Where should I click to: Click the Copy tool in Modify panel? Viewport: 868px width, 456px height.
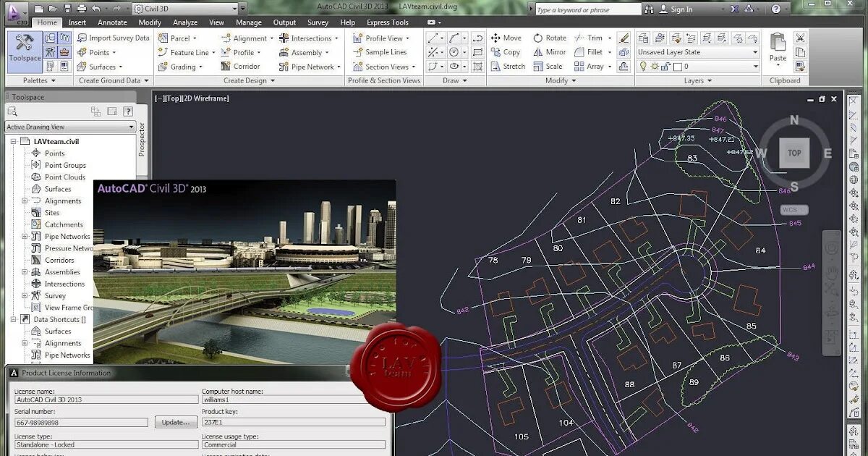coord(506,52)
